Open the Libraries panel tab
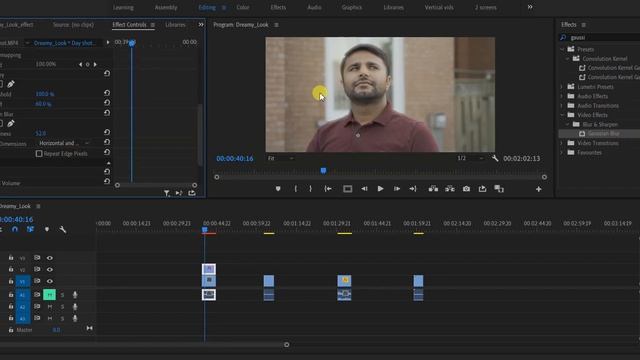This screenshot has height=360, width=640. click(x=176, y=25)
